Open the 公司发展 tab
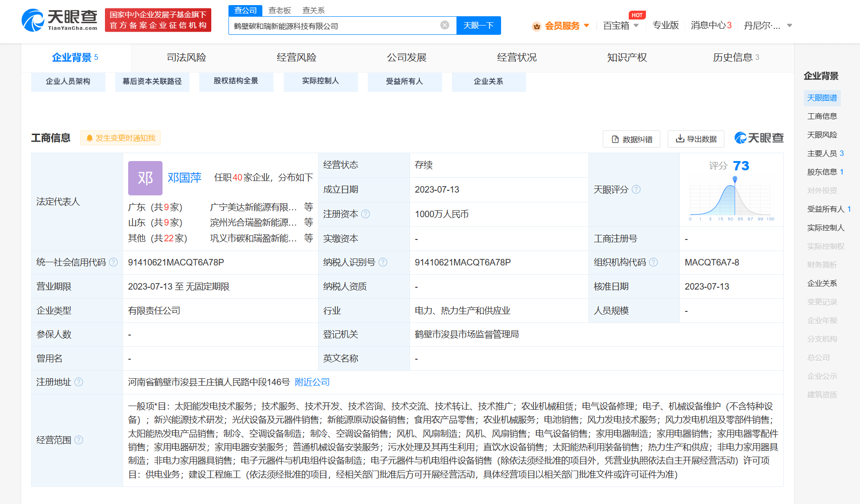Screen dimensions: 860x504 407,58
